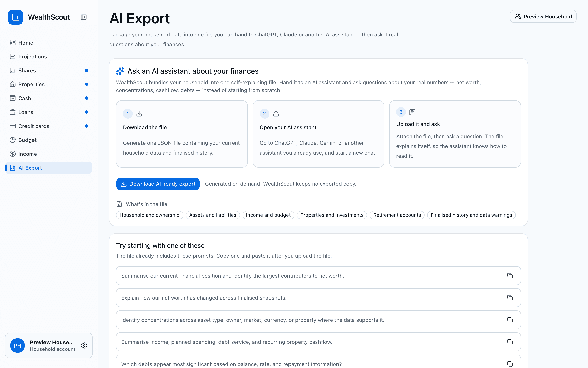The height and width of the screenshot is (368, 588).
Task: Open the Preview Household account card
Action: coord(49,345)
